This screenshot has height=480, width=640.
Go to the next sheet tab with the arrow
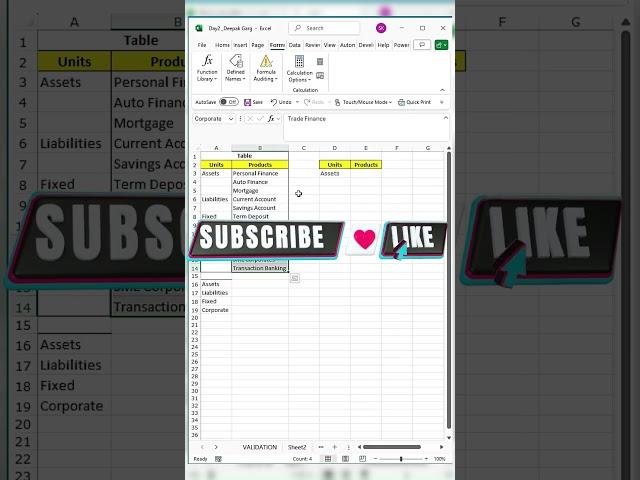pos(216,447)
